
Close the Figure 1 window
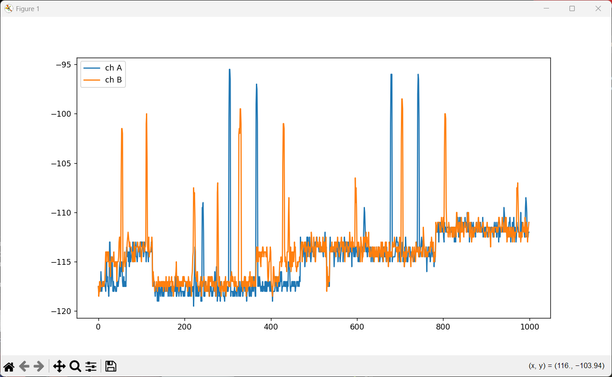[x=598, y=8]
